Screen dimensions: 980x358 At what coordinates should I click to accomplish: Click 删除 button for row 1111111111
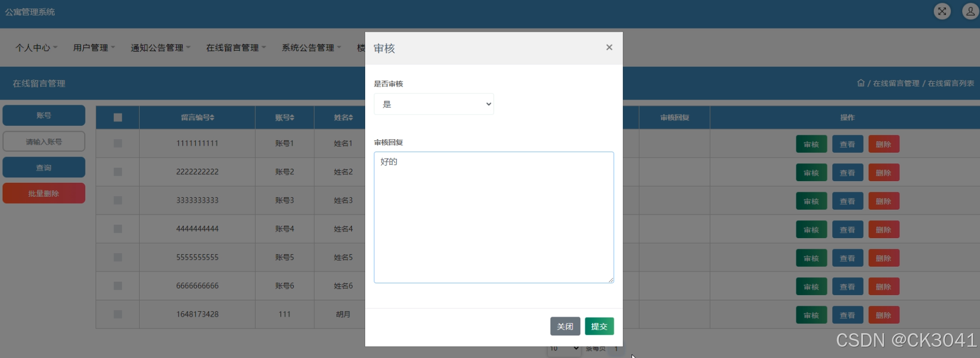coord(884,144)
